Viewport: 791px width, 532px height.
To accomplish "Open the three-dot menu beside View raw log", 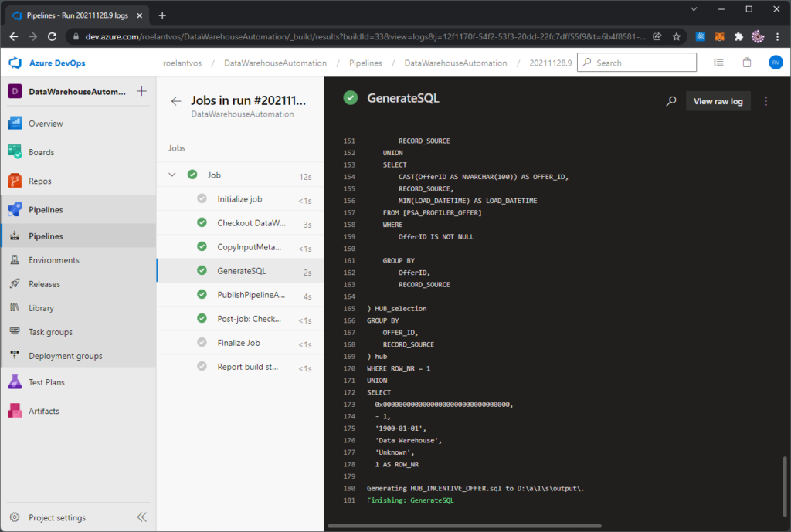I will coord(766,101).
